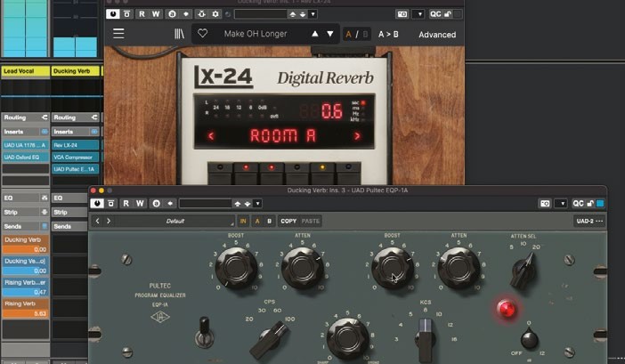Image resolution: width=625 pixels, height=364 pixels.
Task: Click the ROOM A program display
Action: pos(283,136)
